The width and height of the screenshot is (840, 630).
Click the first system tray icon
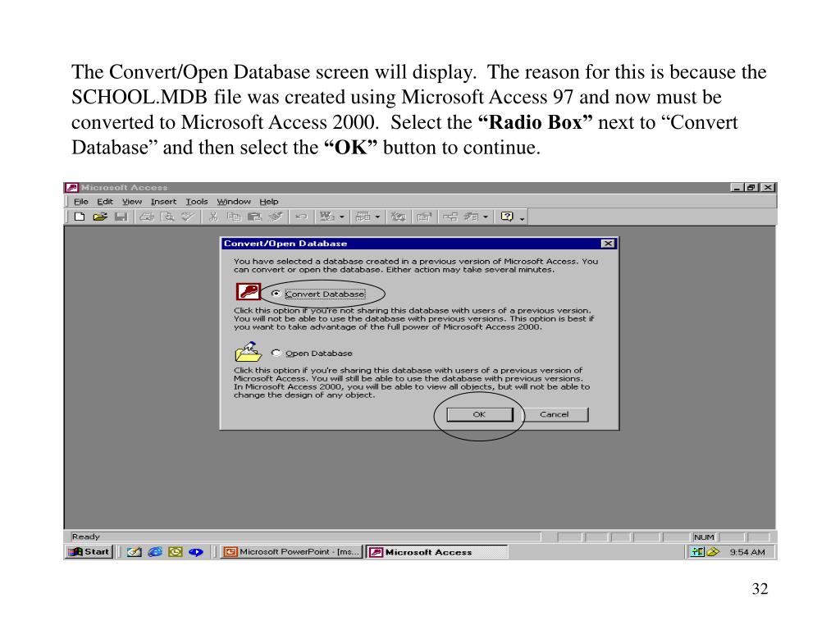pos(697,552)
